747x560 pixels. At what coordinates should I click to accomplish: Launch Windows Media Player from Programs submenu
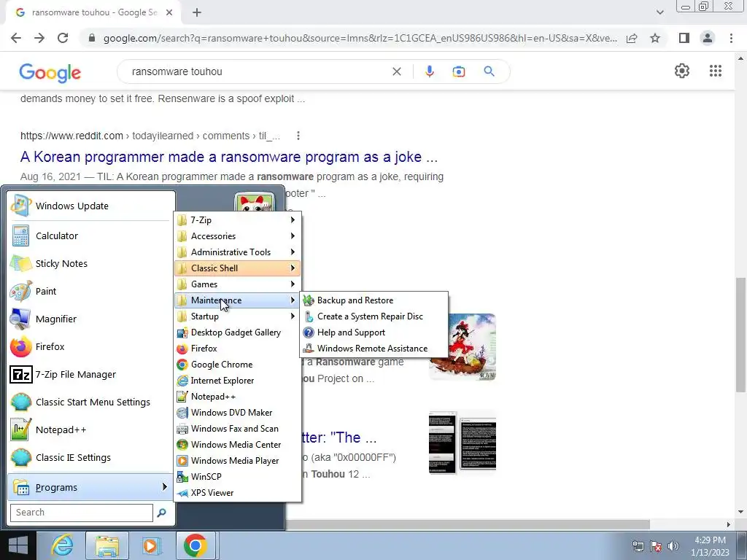point(237,461)
